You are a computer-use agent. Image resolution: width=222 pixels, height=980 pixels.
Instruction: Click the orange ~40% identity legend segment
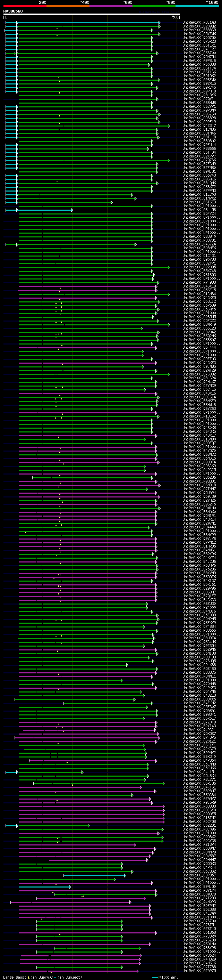click(68, 6)
